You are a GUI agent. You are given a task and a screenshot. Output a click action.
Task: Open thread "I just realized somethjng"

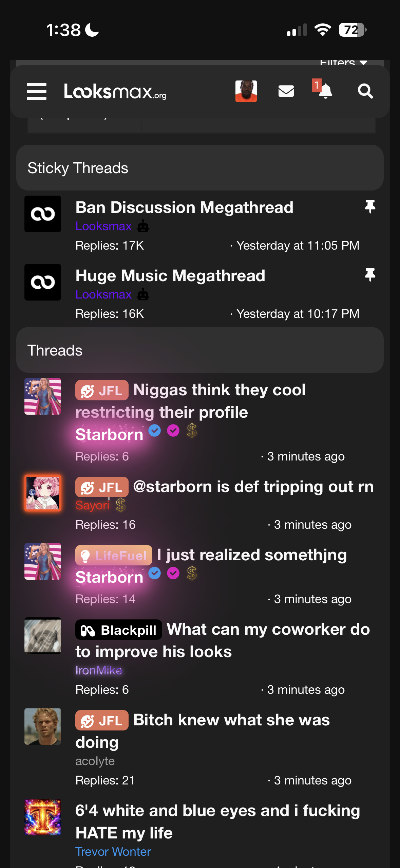[252, 555]
